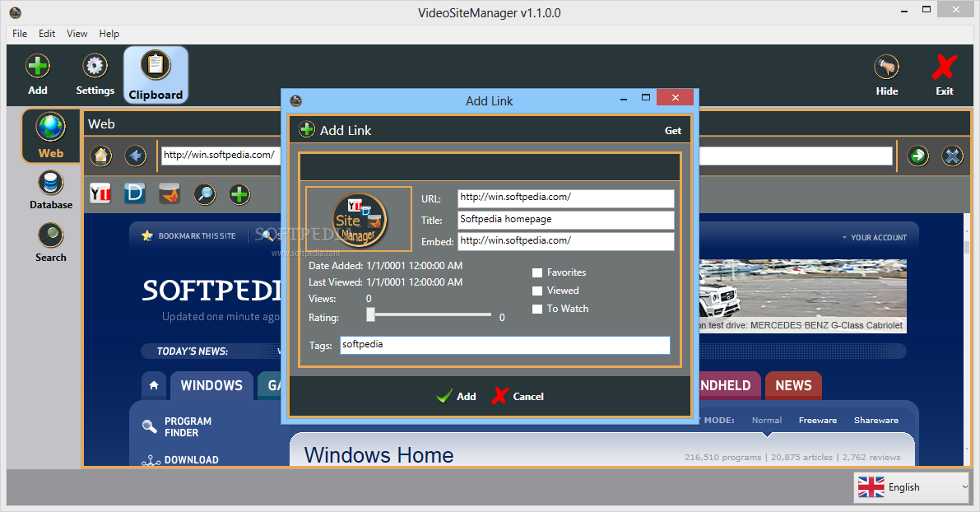Select the Freeware mode link
The image size is (980, 512).
point(818,420)
